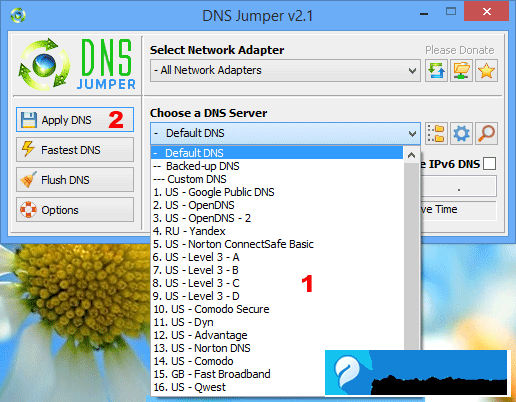Select 14. US - Comodo

[238, 361]
